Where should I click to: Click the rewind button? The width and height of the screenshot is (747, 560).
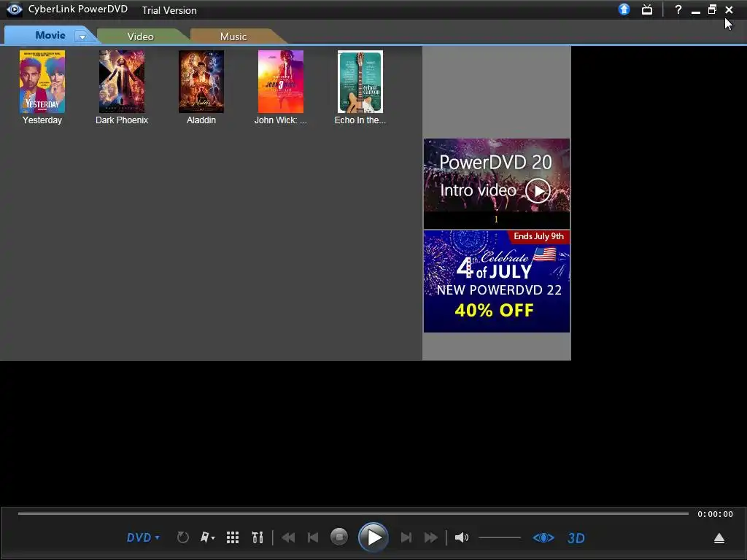(288, 537)
